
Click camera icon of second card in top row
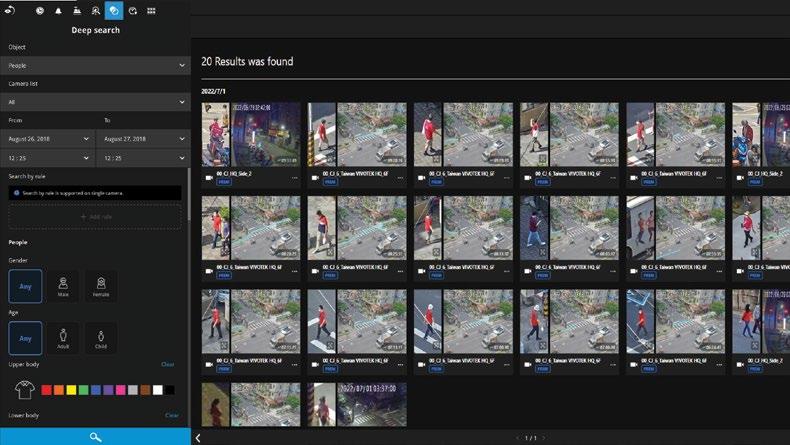[x=315, y=177]
